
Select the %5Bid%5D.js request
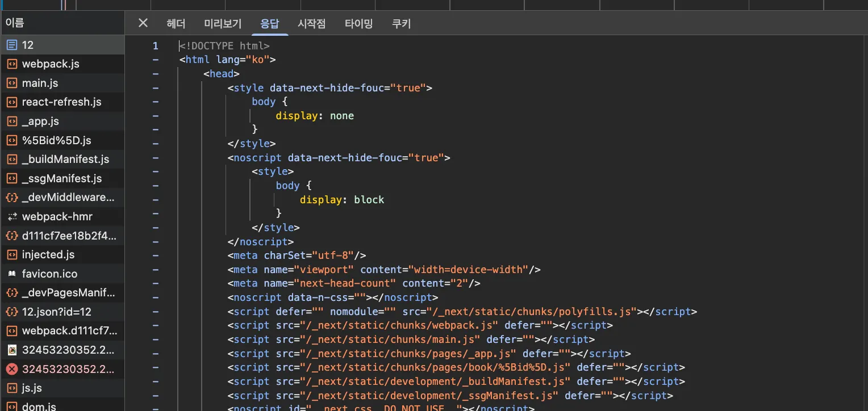[x=62, y=140]
